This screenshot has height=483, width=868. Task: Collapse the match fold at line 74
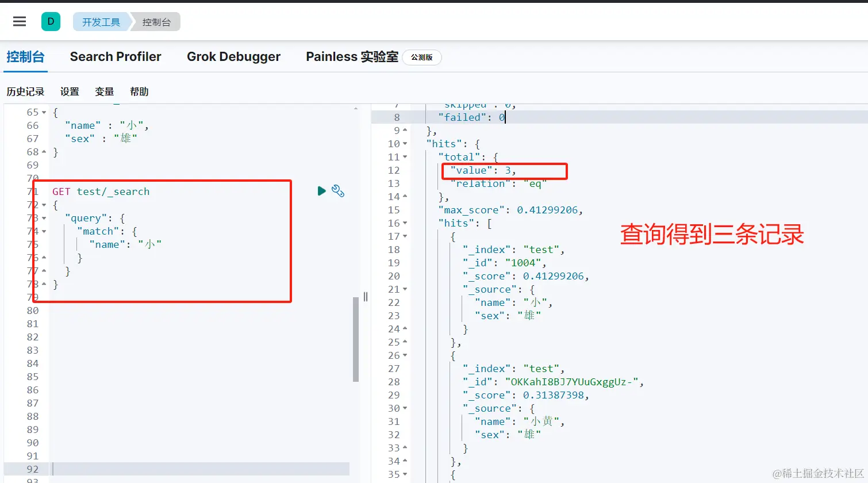coord(44,232)
